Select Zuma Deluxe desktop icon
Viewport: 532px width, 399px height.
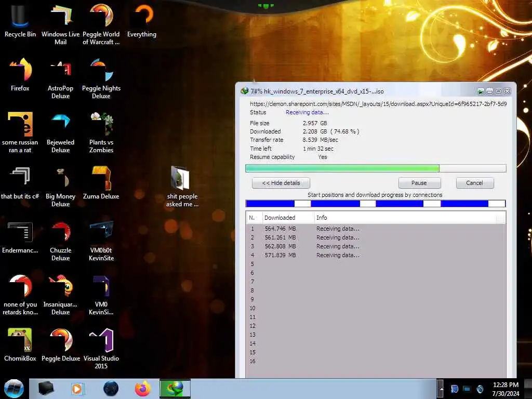[101, 183]
